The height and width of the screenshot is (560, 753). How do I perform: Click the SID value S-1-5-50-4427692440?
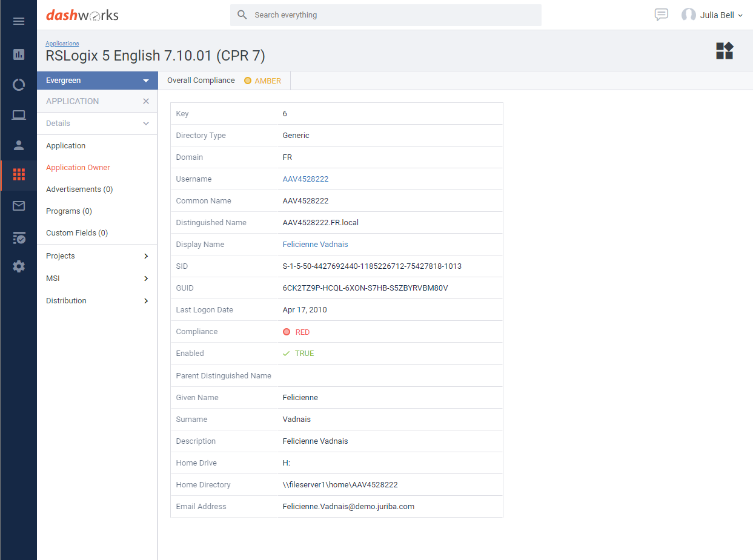pyautogui.click(x=372, y=266)
